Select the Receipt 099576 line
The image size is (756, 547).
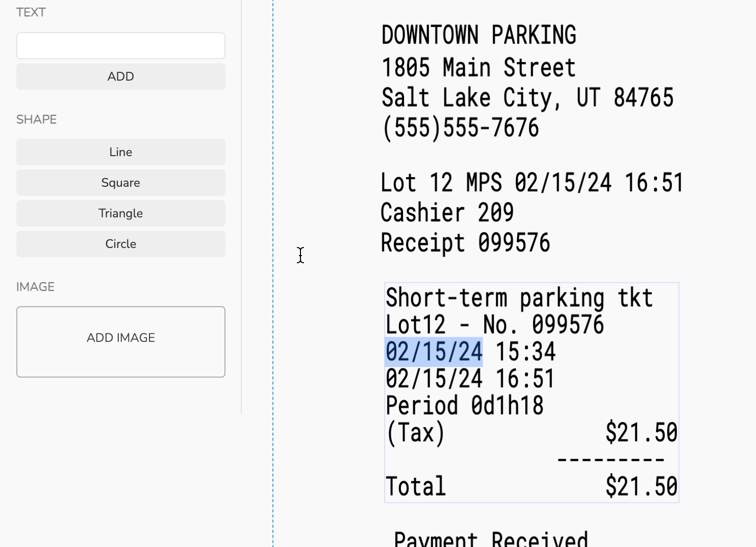coord(465,242)
